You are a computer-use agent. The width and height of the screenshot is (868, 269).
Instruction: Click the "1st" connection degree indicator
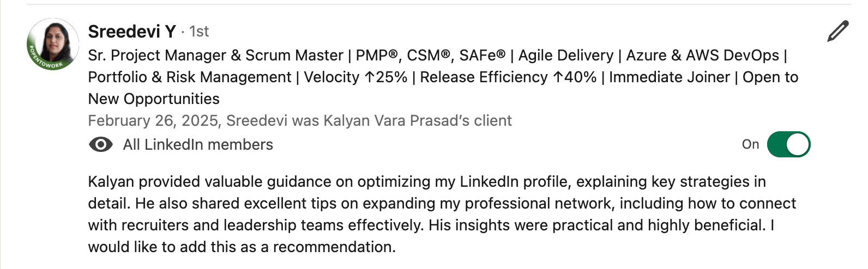(199, 32)
